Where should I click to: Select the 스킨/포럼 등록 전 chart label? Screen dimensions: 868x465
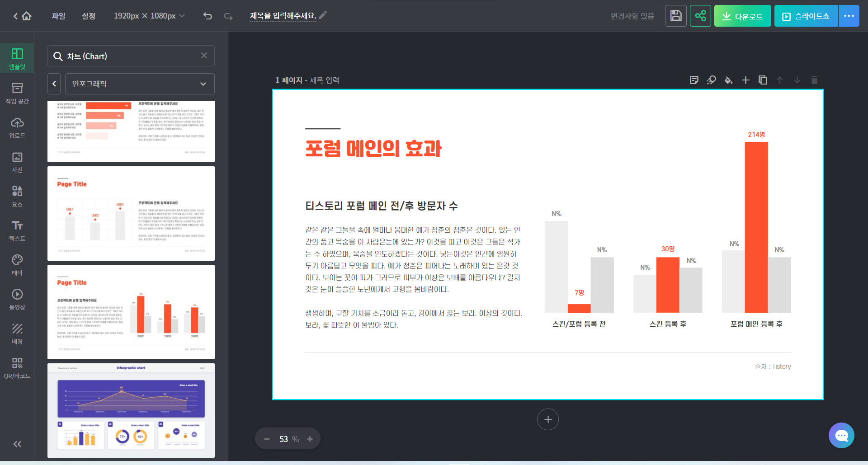pos(579,324)
